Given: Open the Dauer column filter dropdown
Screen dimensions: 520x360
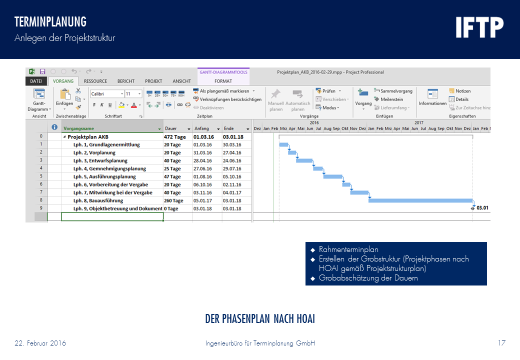Looking at the screenshot, I should [189, 129].
